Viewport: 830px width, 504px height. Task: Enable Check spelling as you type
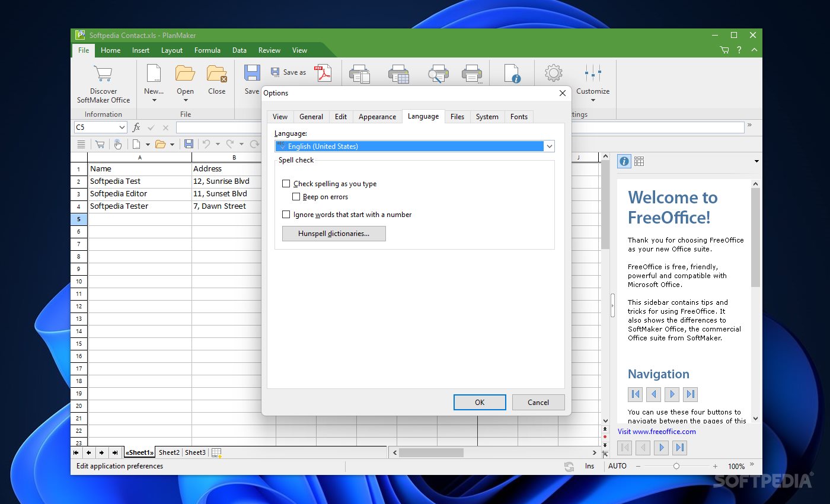(x=286, y=184)
